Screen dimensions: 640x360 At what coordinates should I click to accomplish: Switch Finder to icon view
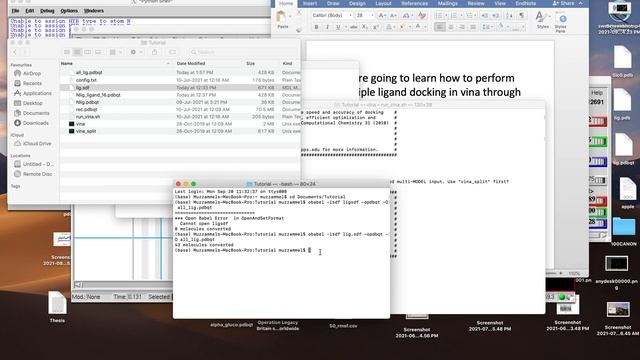click(x=67, y=52)
